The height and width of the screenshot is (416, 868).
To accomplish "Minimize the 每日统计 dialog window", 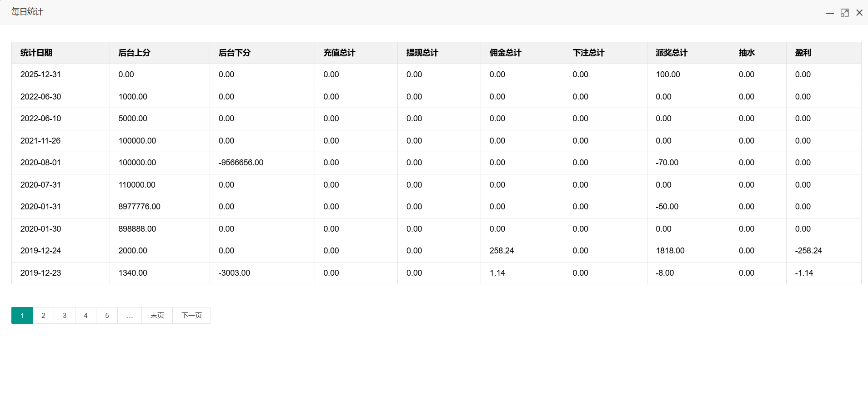I will 829,13.
